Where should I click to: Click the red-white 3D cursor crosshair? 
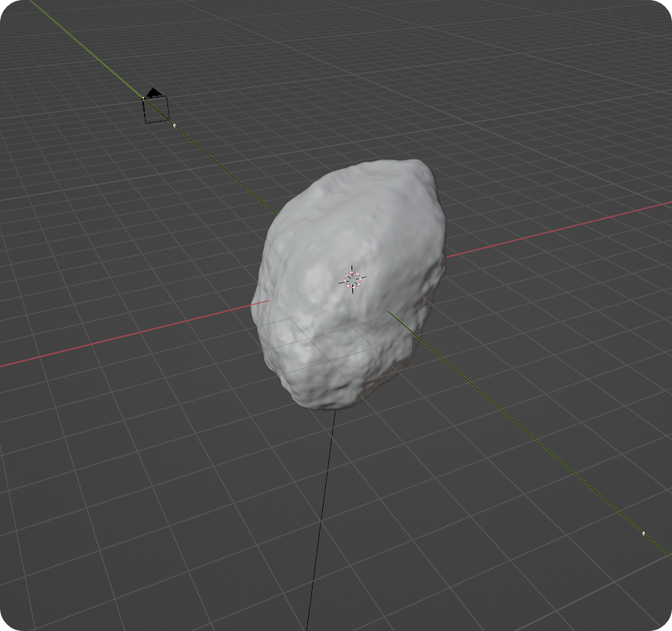coord(353,279)
